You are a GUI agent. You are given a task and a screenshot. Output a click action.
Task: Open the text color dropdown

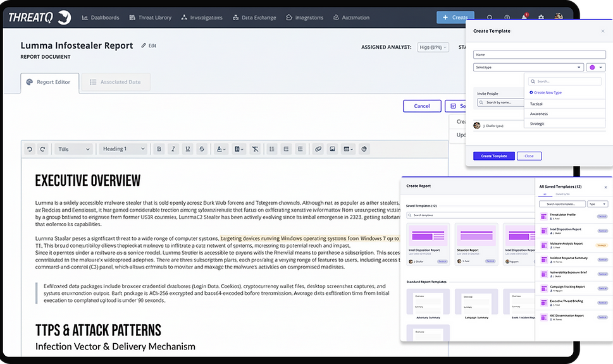click(221, 149)
